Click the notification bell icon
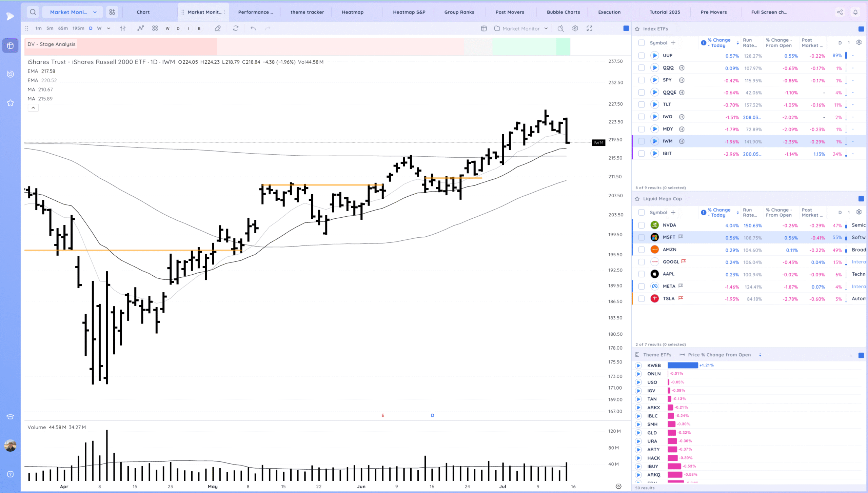 click(x=855, y=12)
